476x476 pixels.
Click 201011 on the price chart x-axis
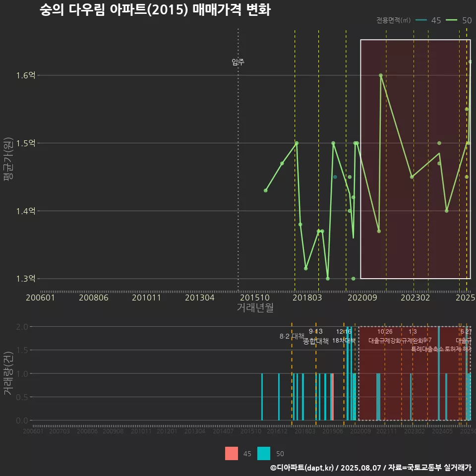point(146,297)
